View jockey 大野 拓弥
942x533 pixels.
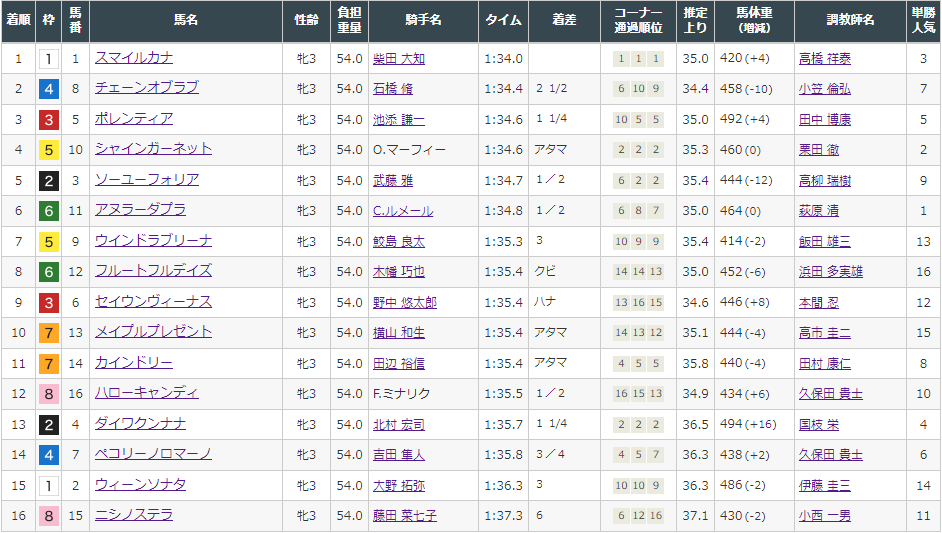[399, 486]
